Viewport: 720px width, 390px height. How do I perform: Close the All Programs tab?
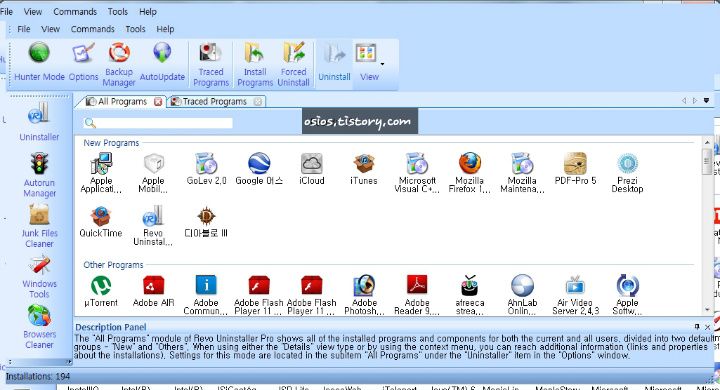158,102
